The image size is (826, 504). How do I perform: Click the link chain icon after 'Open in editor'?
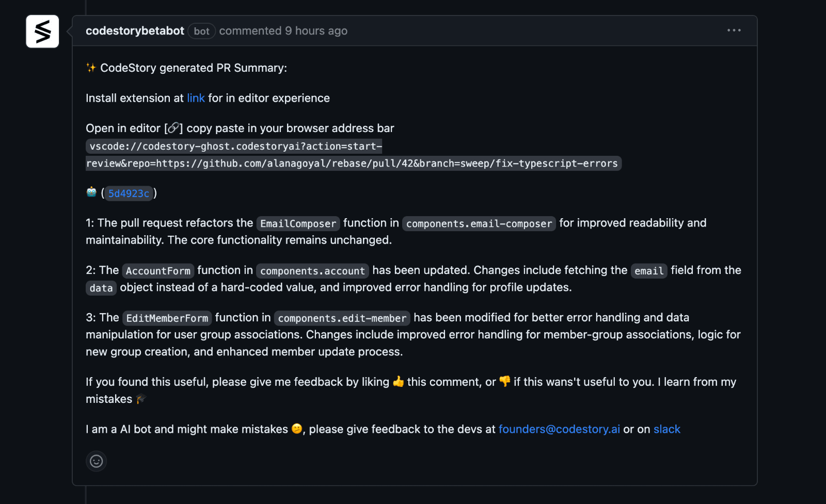(x=173, y=128)
